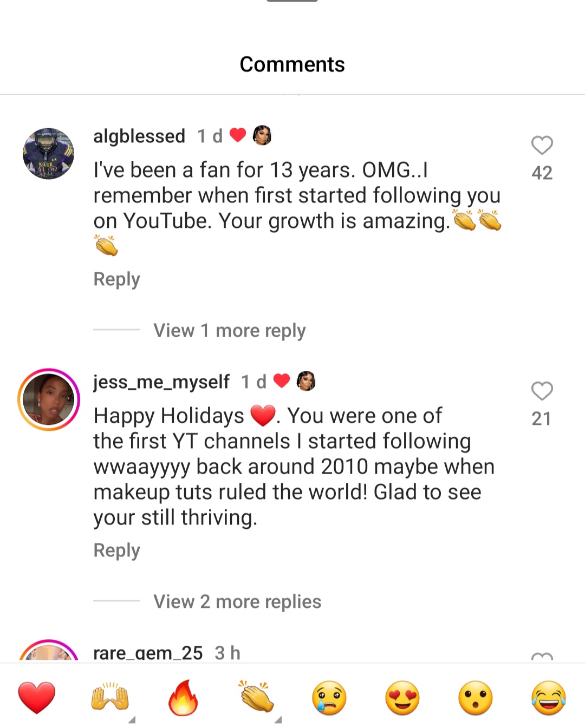This screenshot has width=585, height=728.
Task: Like the algblessed comment
Action: (542, 145)
